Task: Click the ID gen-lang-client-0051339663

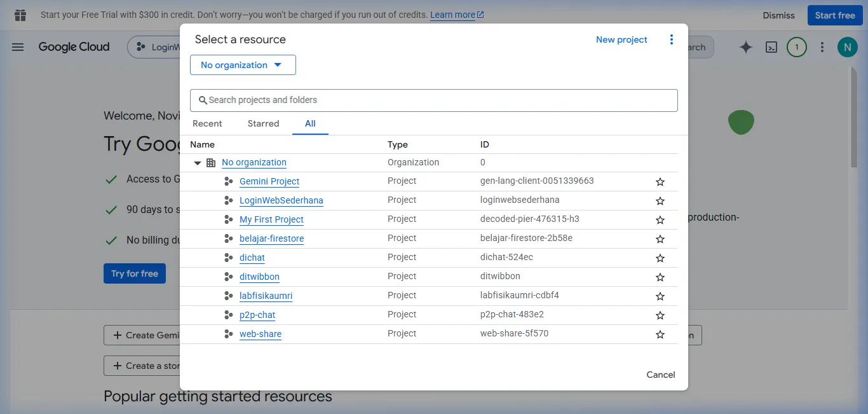Action: point(537,181)
